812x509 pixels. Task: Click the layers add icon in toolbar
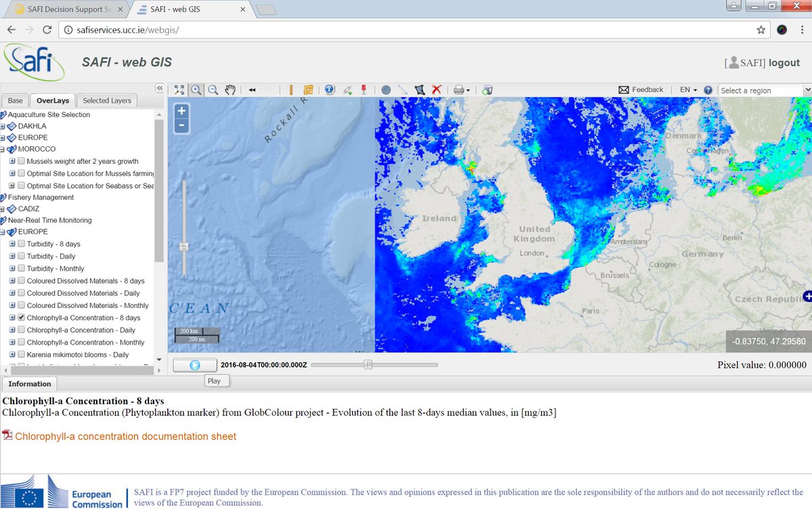pos(487,90)
